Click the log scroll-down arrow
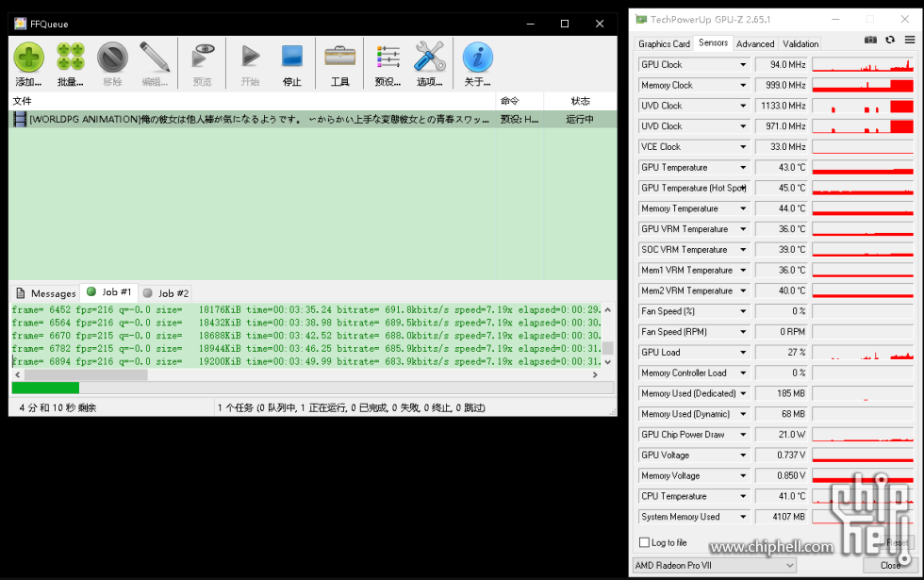 click(x=607, y=362)
